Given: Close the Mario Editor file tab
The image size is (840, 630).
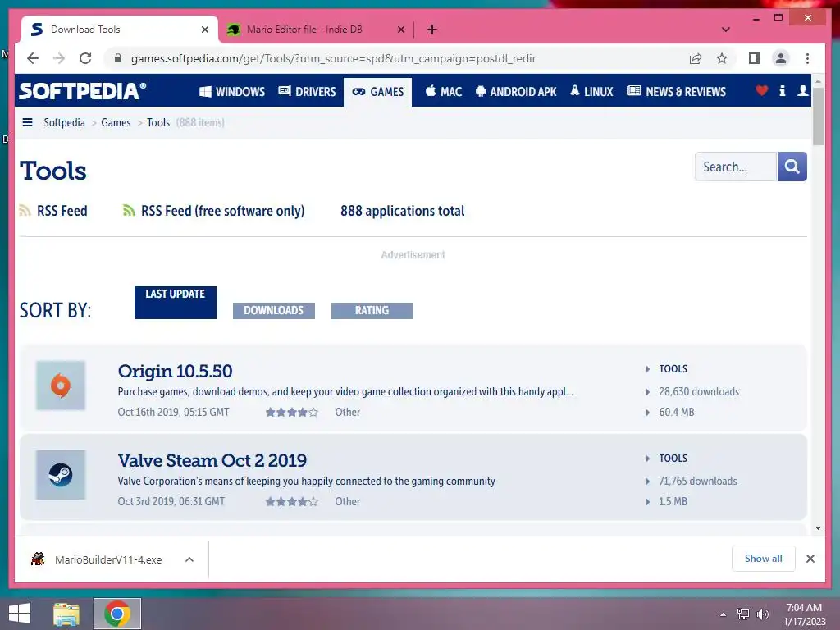Looking at the screenshot, I should coord(400,30).
